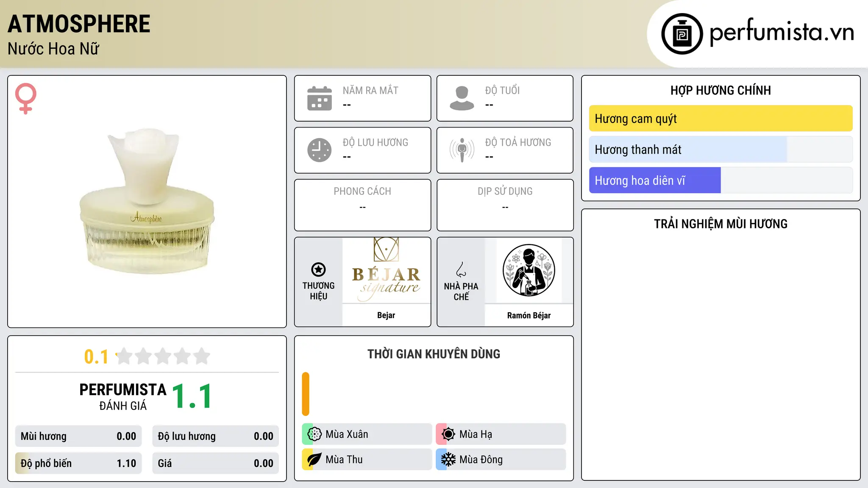Click the person silhouette icon for Độ tuổi

pyautogui.click(x=462, y=98)
